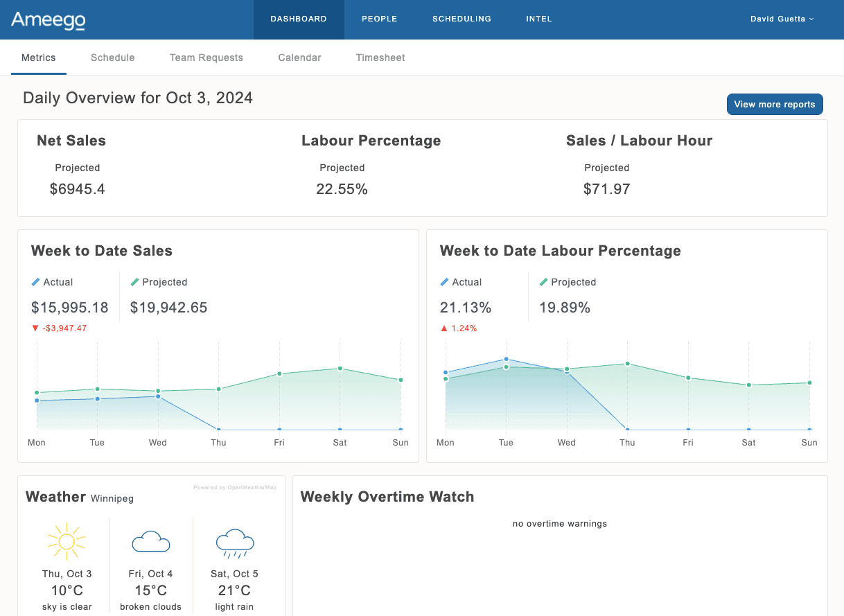Switch to the Schedule tab
The width and height of the screenshot is (844, 616).
click(x=112, y=58)
